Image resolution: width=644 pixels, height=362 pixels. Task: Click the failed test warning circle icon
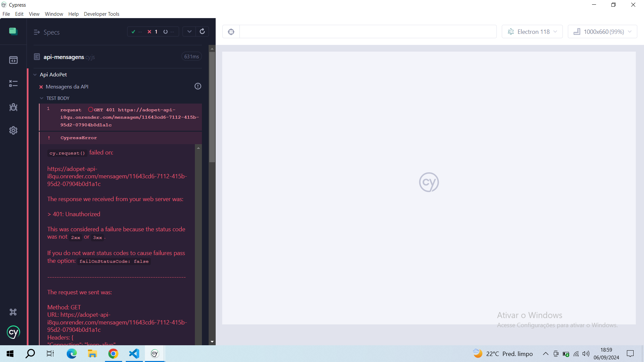tap(198, 86)
